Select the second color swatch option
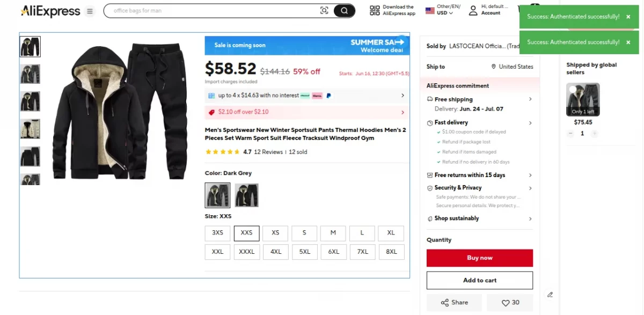Image resolution: width=644 pixels, height=315 pixels. 246,195
